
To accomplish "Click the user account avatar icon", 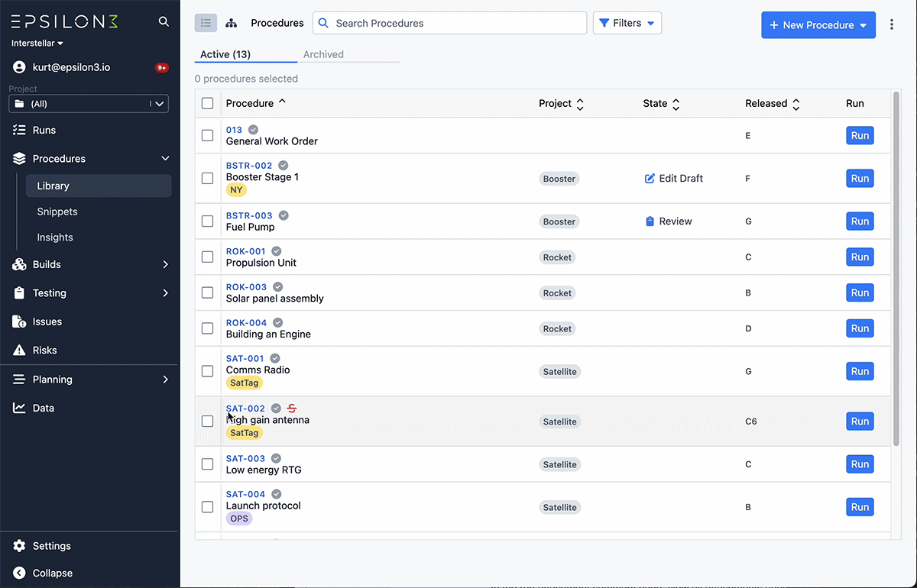I will click(x=19, y=67).
